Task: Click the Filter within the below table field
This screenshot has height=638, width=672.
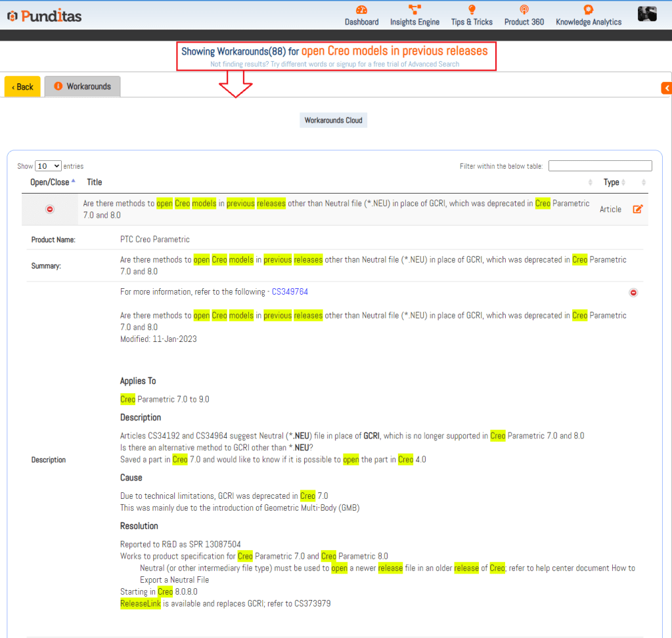Action: (600, 166)
